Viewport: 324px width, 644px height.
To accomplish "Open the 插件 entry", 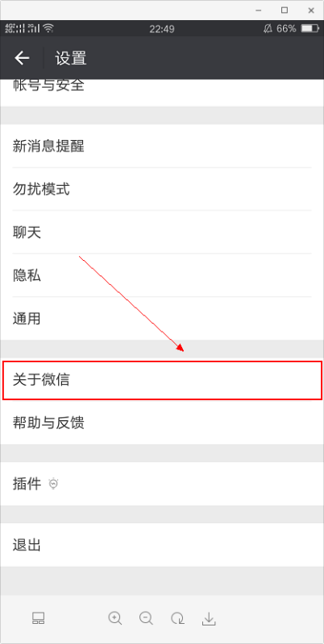I will coord(162,484).
